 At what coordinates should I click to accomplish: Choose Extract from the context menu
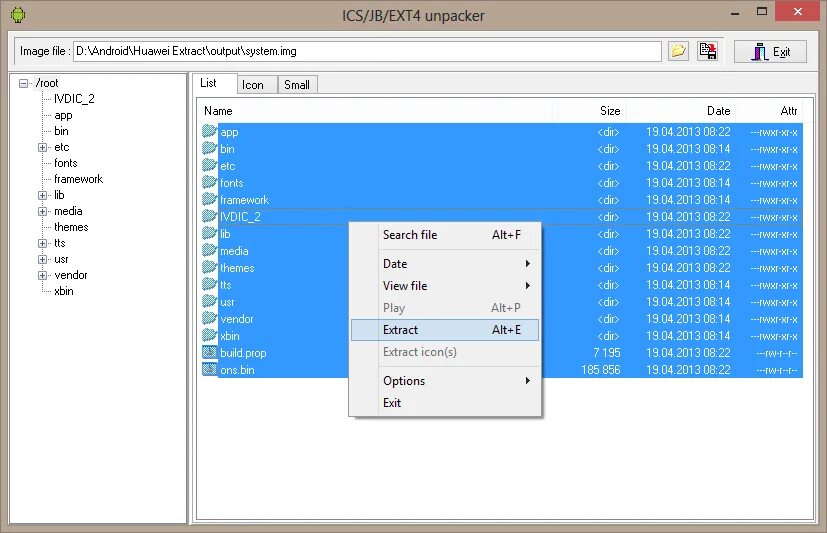pos(445,330)
